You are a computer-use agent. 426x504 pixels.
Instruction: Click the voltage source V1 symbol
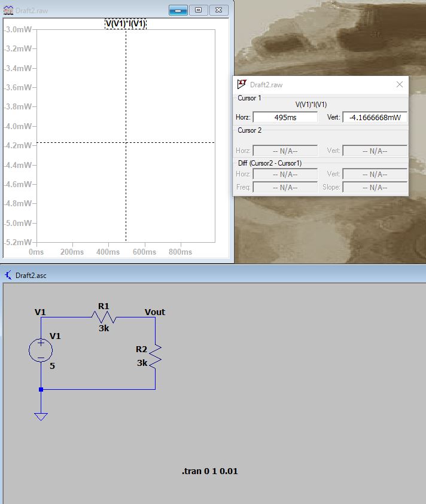[x=41, y=350]
